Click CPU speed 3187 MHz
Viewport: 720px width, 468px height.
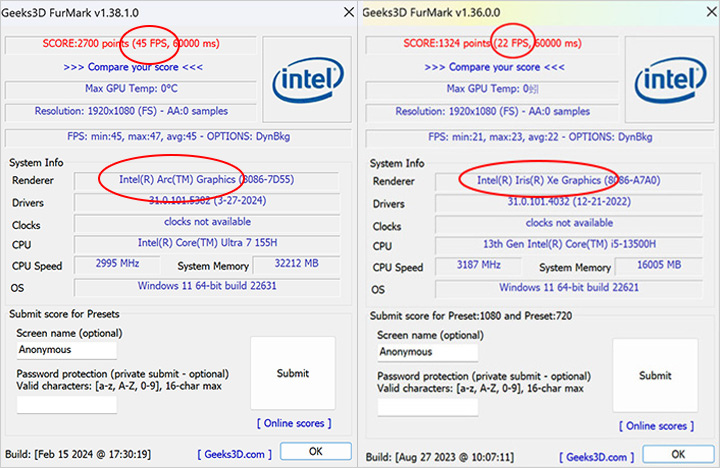[478, 265]
